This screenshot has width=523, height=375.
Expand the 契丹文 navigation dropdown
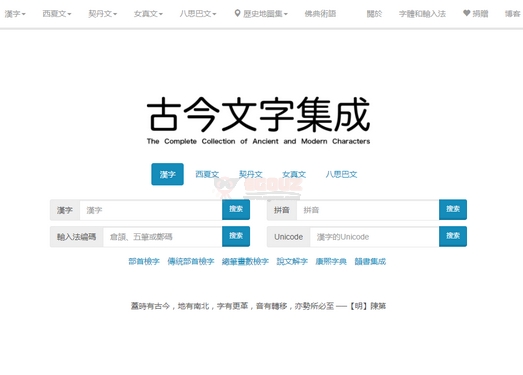(102, 14)
